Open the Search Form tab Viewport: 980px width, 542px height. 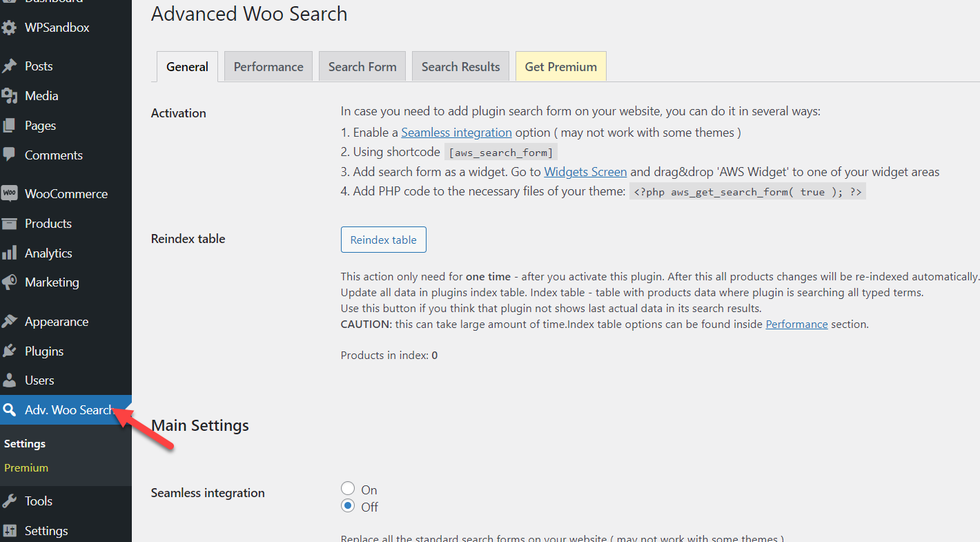click(x=362, y=67)
